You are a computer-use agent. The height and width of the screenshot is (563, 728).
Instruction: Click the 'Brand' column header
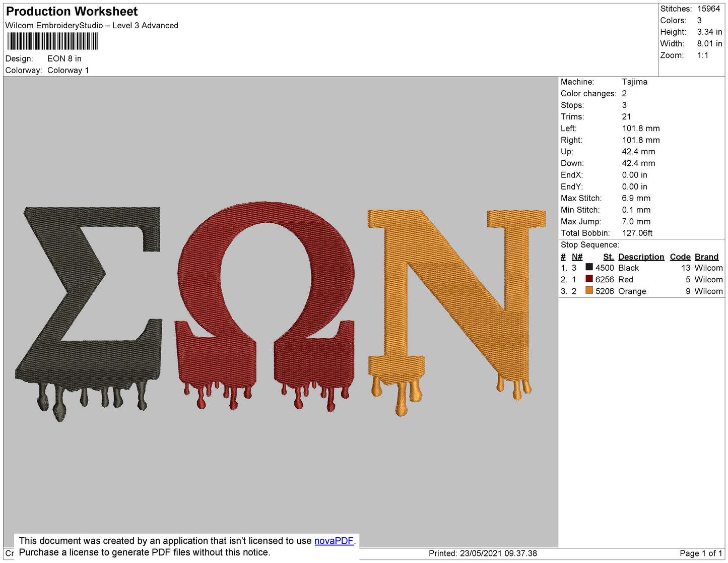point(707,257)
